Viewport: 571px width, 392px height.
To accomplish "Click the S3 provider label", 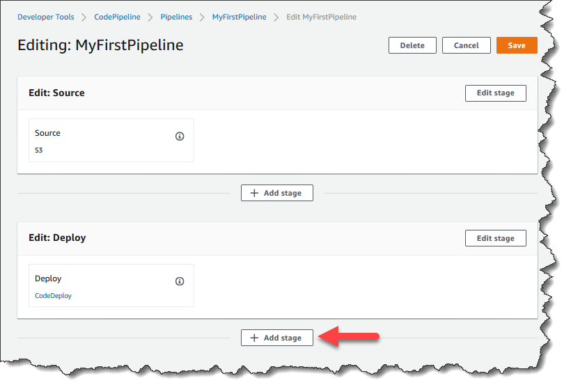I will (x=39, y=150).
